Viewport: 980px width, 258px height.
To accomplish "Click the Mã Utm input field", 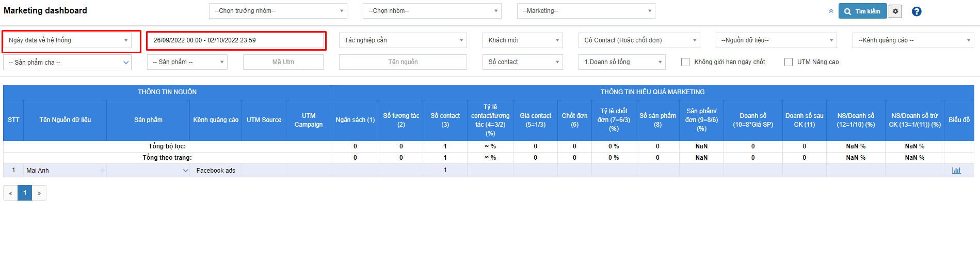I will 283,62.
